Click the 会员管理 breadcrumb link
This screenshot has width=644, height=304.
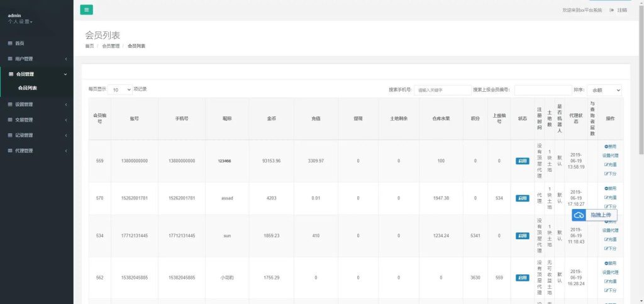pyautogui.click(x=111, y=46)
